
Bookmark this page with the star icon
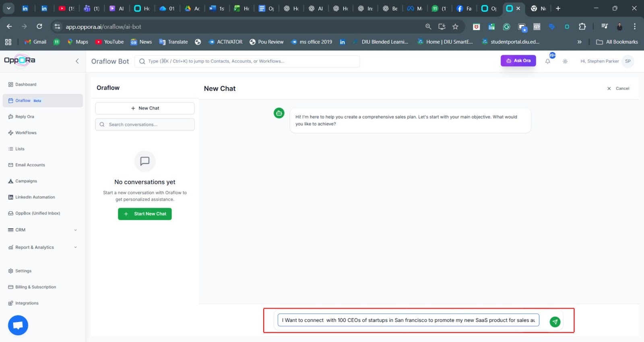point(455,27)
